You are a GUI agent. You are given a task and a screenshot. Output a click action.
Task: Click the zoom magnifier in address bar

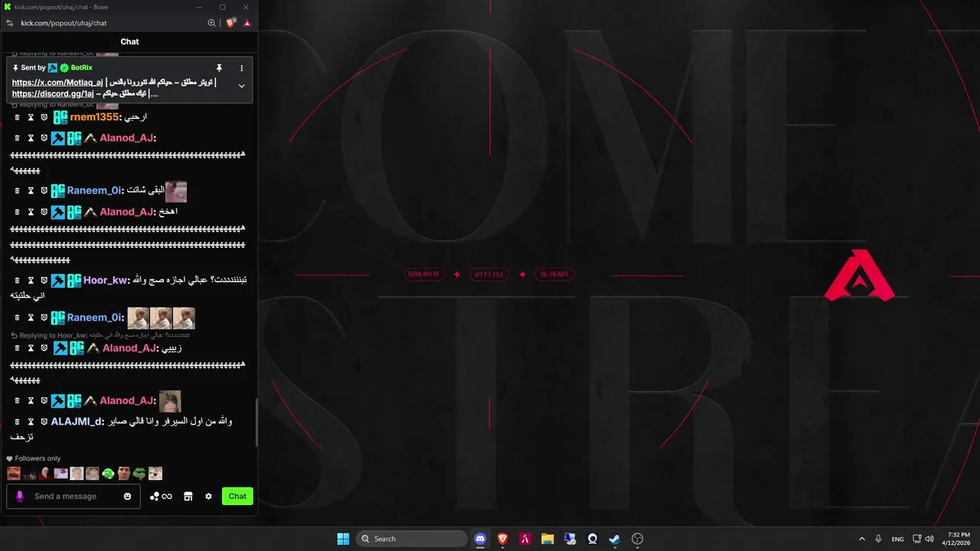[x=212, y=23]
